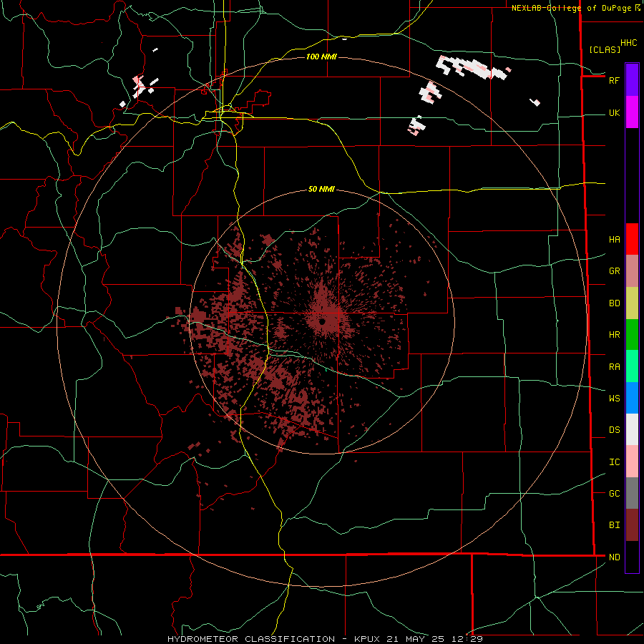The width and height of the screenshot is (644, 644).
Task: Click the RF purple legend swatch
Action: point(632,80)
